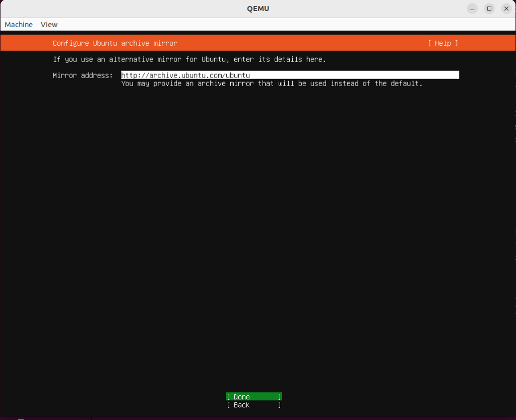
Task: Select the Done button
Action: point(254,397)
